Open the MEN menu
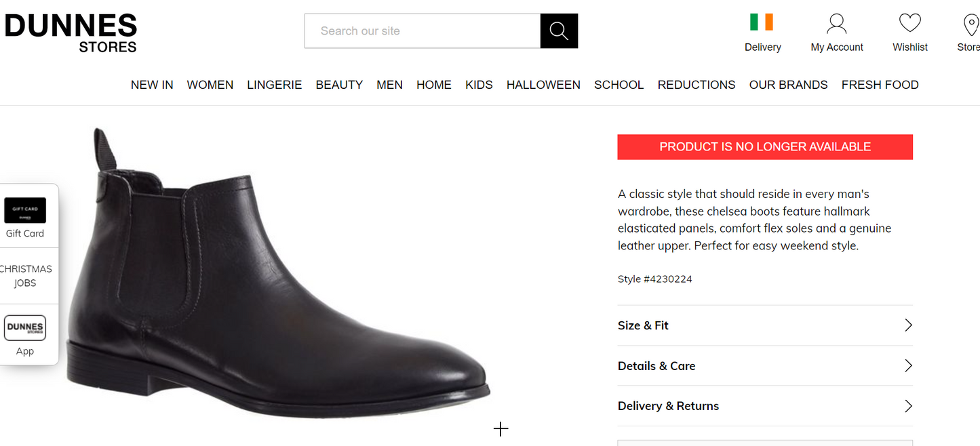Image resolution: width=980 pixels, height=446 pixels. point(390,84)
